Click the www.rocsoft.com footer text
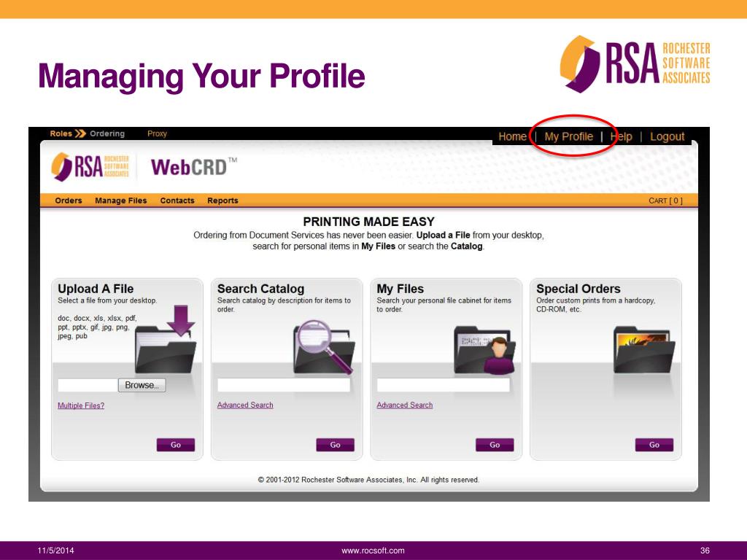This screenshot has width=747, height=560. (x=373, y=551)
